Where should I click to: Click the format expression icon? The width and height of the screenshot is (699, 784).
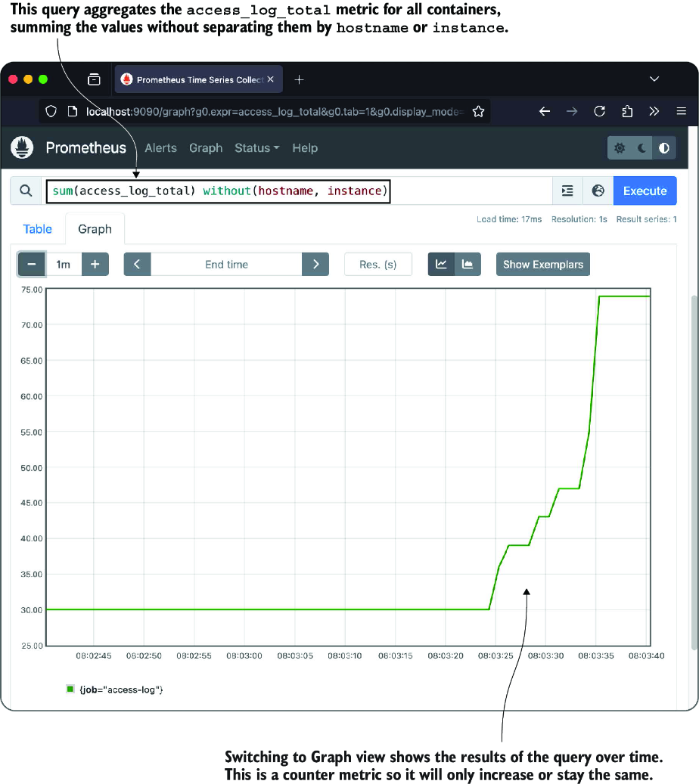point(567,191)
